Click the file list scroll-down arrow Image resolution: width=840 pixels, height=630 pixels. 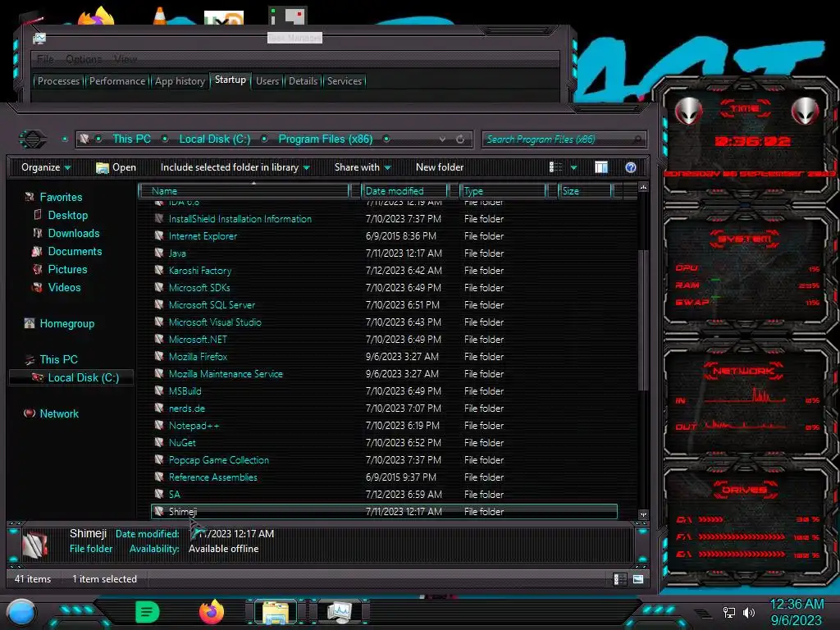coord(643,515)
